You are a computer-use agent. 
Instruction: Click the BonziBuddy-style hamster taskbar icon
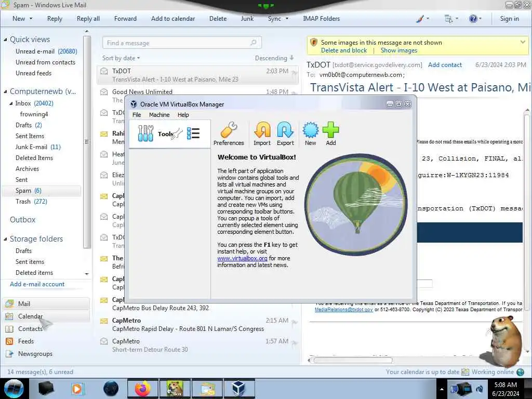[175, 389]
